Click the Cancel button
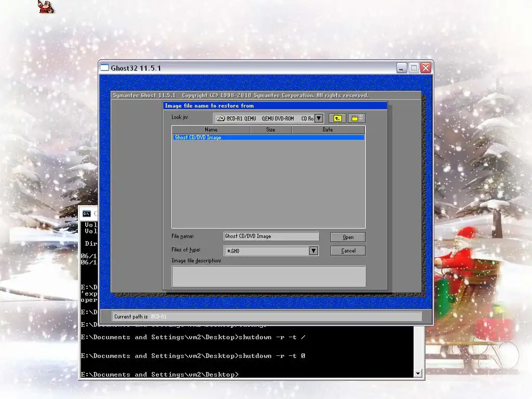532x399 pixels. click(348, 251)
